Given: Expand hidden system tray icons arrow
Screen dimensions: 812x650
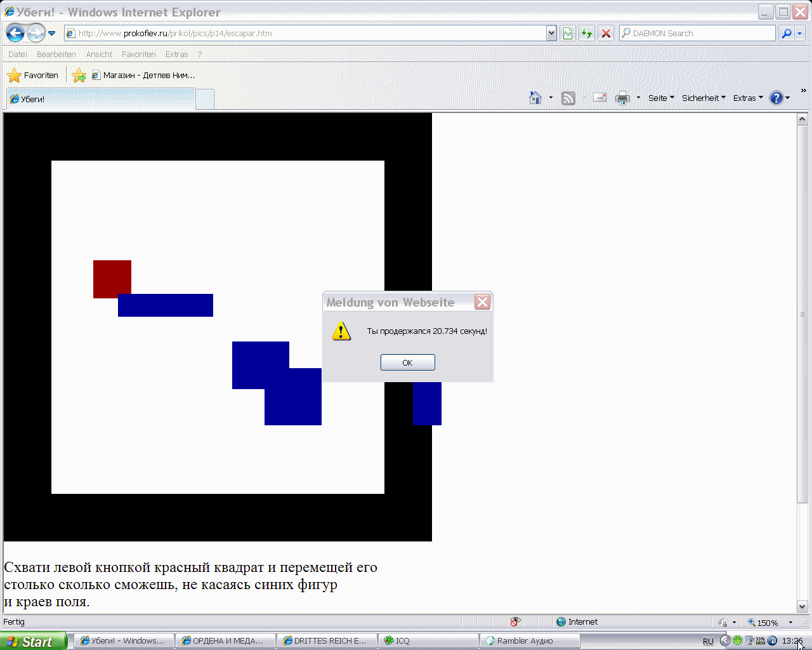Looking at the screenshot, I should pos(725,641).
